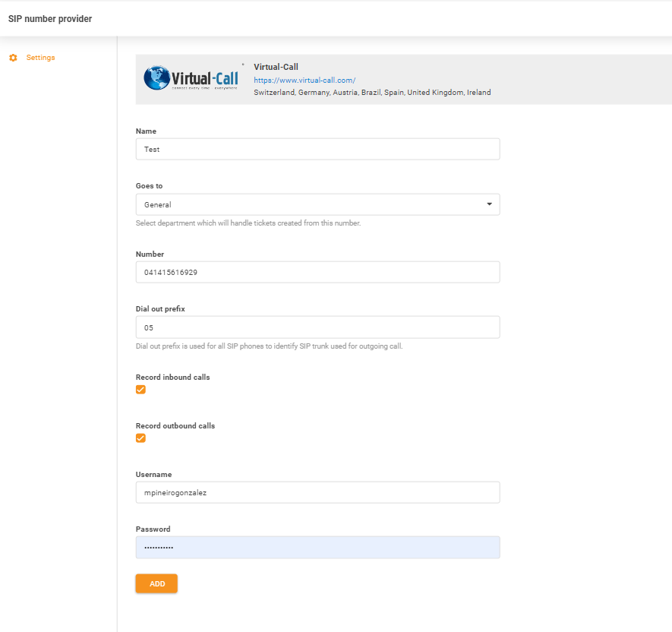Click the supported countries text line
Viewport: 672px width, 632px height.
371,92
